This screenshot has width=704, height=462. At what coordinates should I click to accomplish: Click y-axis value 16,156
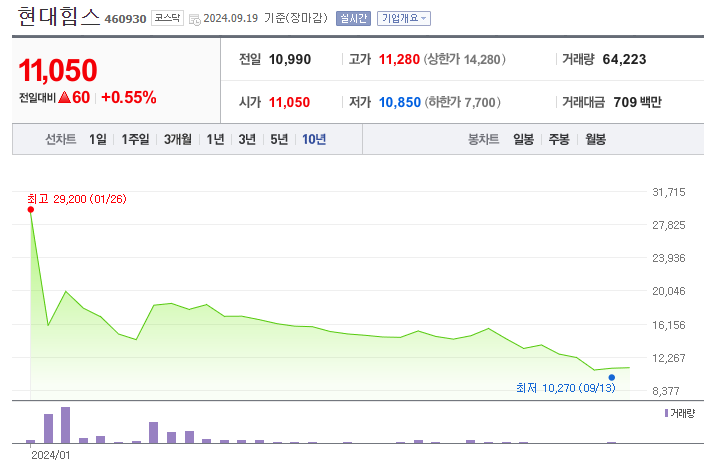(x=669, y=325)
